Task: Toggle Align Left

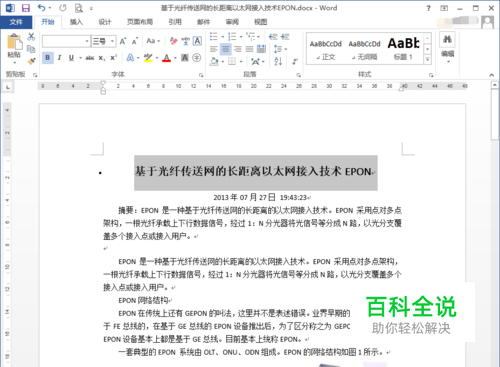Action: (214, 49)
